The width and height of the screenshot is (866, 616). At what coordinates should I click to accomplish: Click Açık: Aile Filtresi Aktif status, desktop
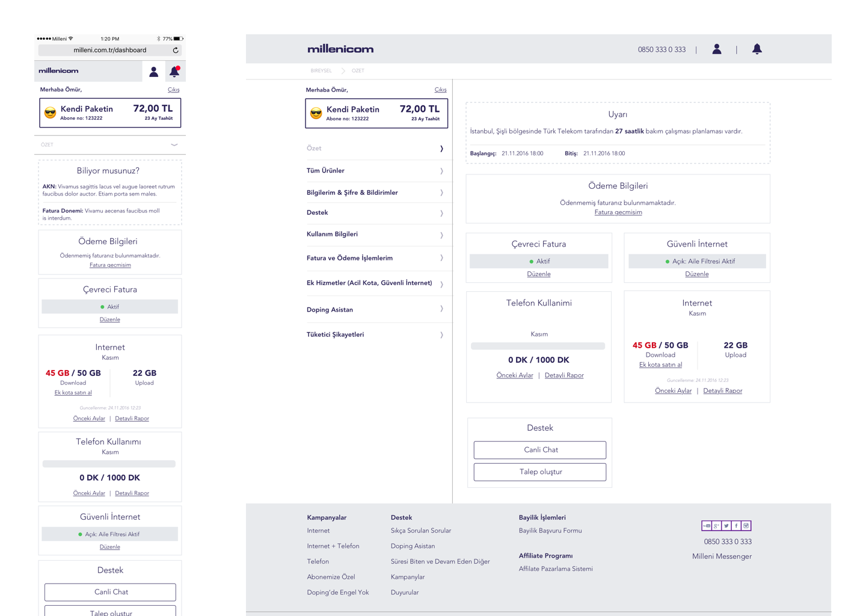coord(697,261)
